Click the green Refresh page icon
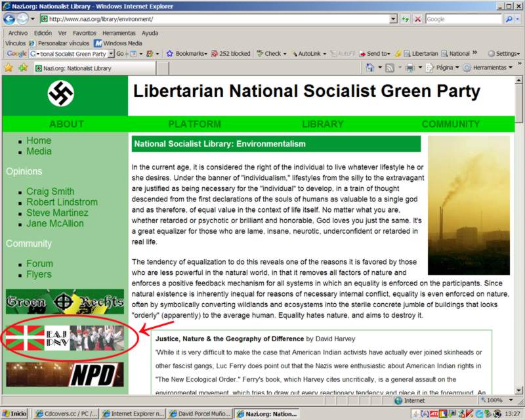The image size is (525, 420). click(405, 19)
